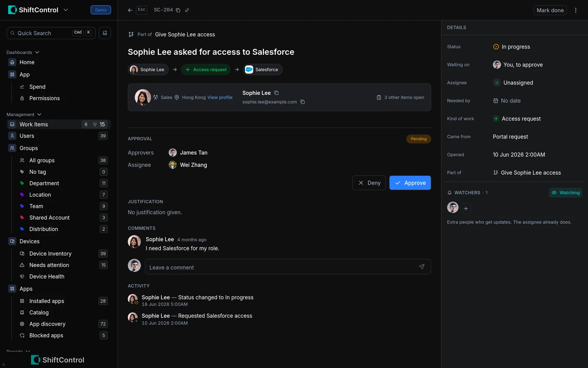
Task: Add a watcher with plus icon
Action: [x=466, y=209]
